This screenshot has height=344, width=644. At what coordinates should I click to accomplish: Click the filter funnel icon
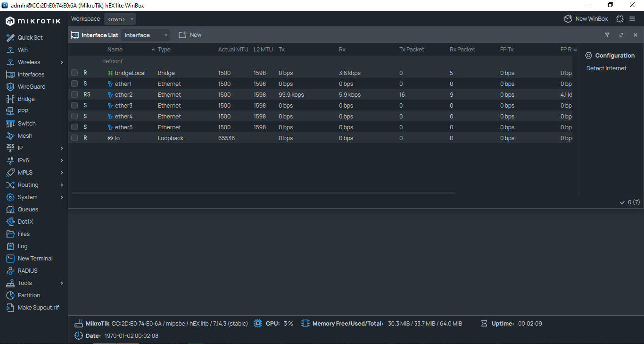(x=607, y=35)
